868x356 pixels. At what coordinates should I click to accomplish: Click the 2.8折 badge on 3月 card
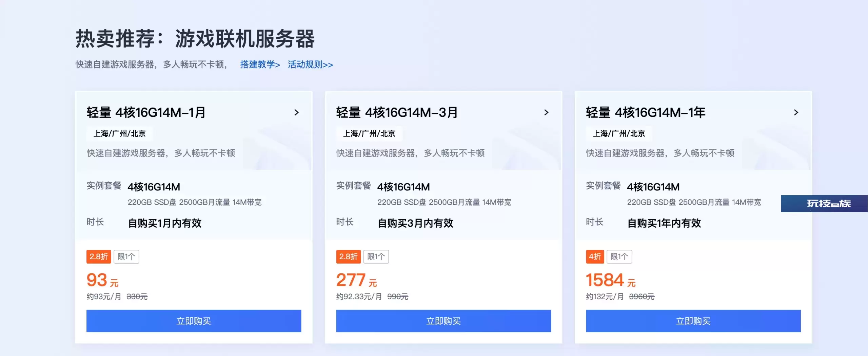click(348, 257)
